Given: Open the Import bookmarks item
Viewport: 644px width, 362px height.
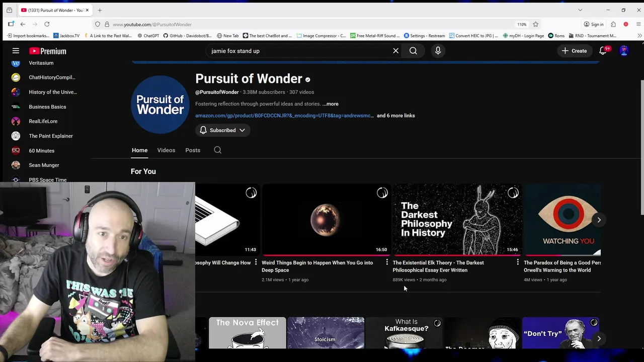Looking at the screenshot, I should [28, 36].
